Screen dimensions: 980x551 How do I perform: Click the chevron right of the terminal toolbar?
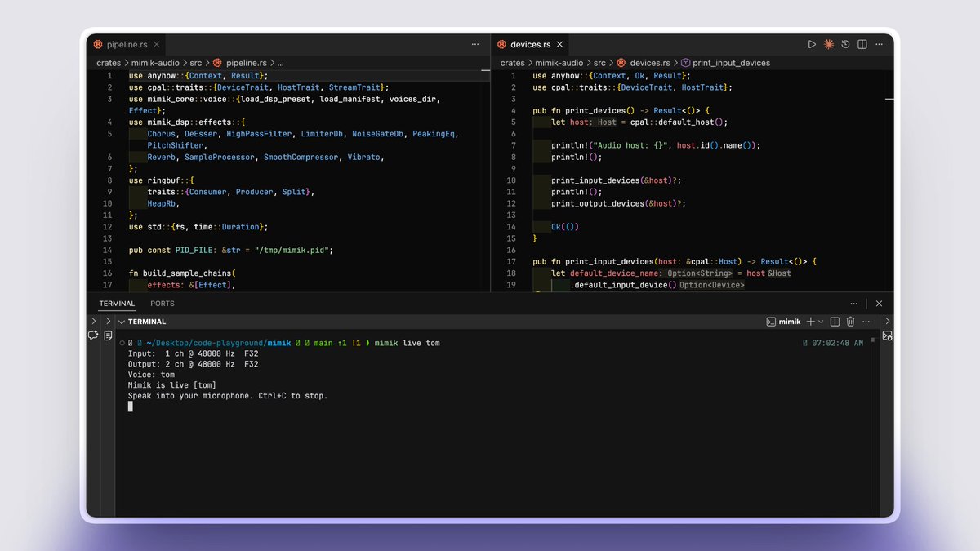click(x=888, y=322)
